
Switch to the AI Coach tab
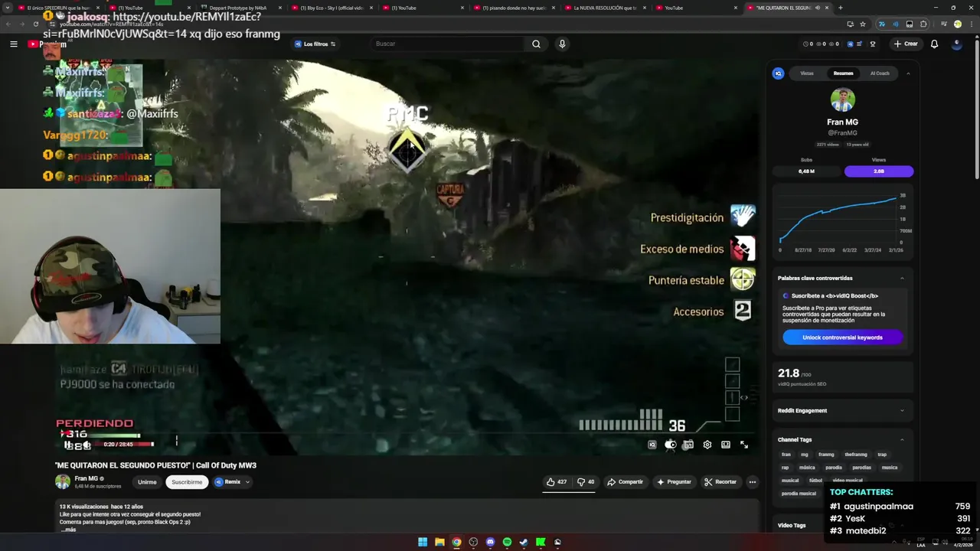click(x=880, y=73)
